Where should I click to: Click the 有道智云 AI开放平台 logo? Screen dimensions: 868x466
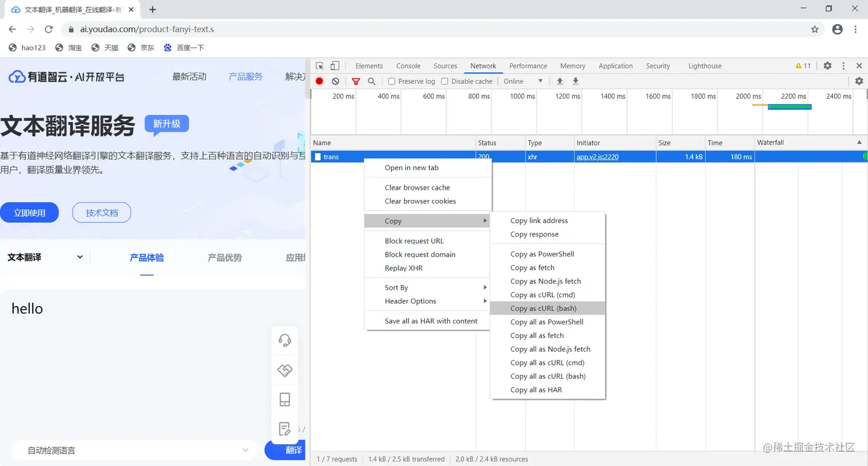[67, 77]
